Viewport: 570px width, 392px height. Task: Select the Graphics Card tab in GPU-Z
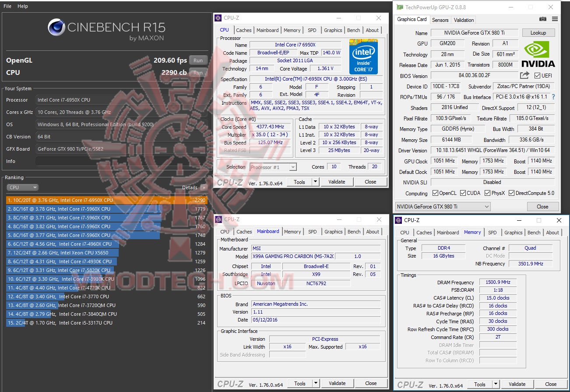tap(412, 19)
